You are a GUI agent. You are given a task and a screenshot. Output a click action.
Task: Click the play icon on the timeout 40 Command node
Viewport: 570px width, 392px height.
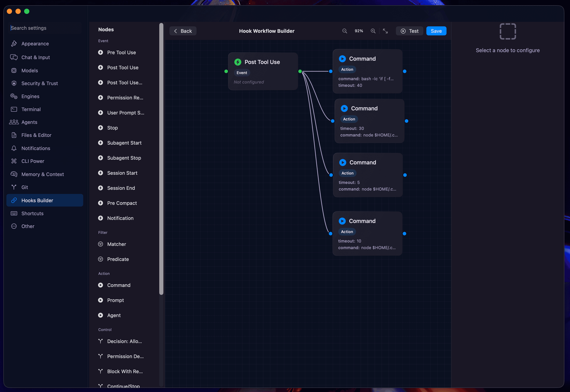pyautogui.click(x=342, y=59)
